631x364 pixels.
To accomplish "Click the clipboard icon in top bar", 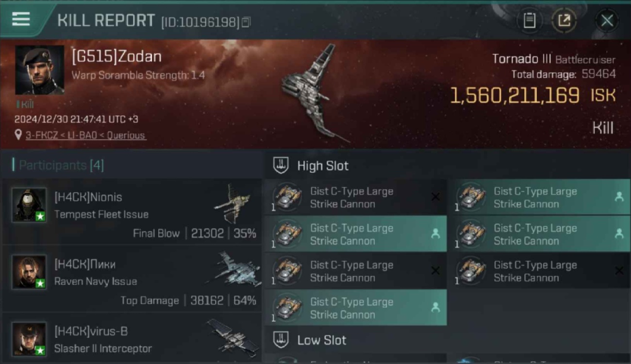I will point(530,20).
